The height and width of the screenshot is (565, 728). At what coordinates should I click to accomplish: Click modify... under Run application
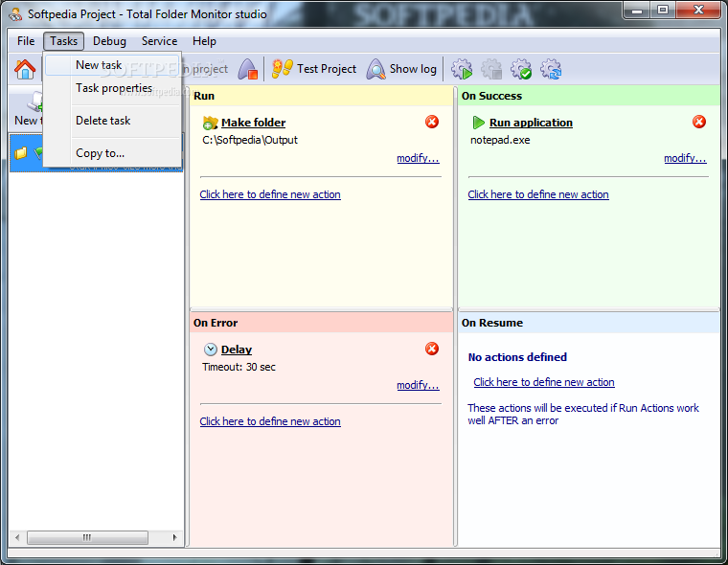click(x=685, y=158)
